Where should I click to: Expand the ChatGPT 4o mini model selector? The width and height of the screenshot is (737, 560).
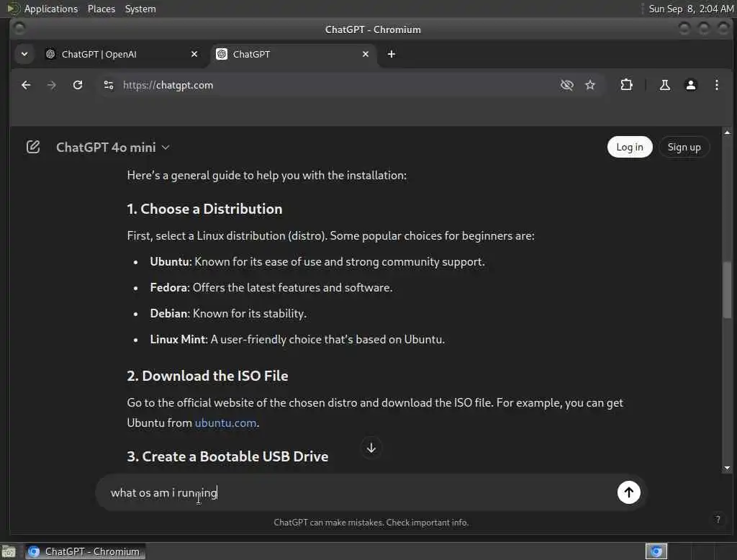[113, 148]
